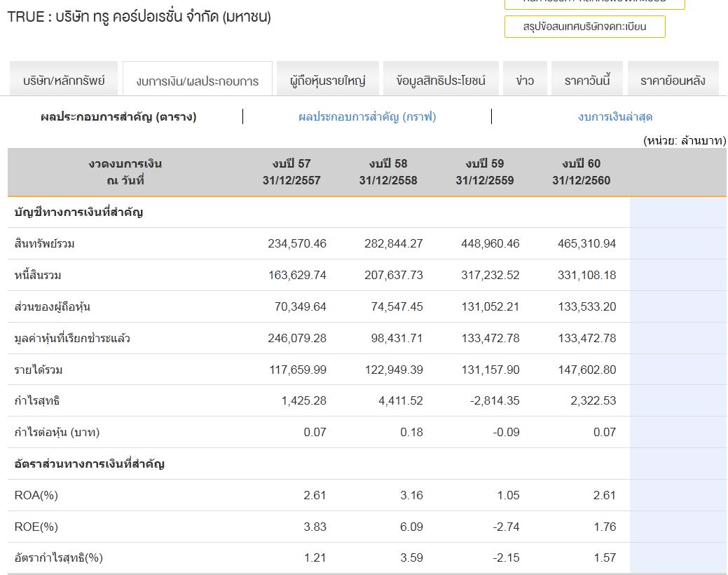Switch to ผู้ถือหุ้นรายใหญ่ tab
The height and width of the screenshot is (575, 728).
(328, 79)
